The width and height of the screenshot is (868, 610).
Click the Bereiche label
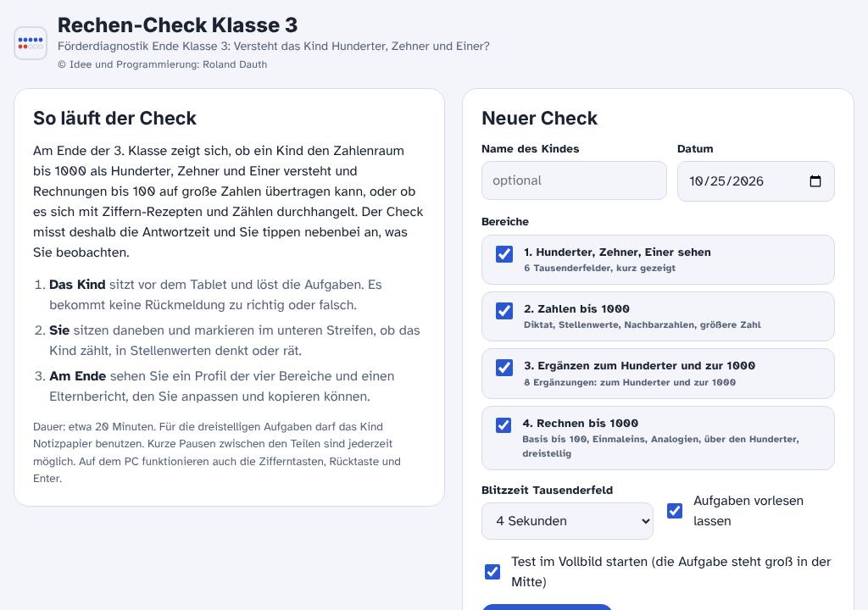click(505, 221)
